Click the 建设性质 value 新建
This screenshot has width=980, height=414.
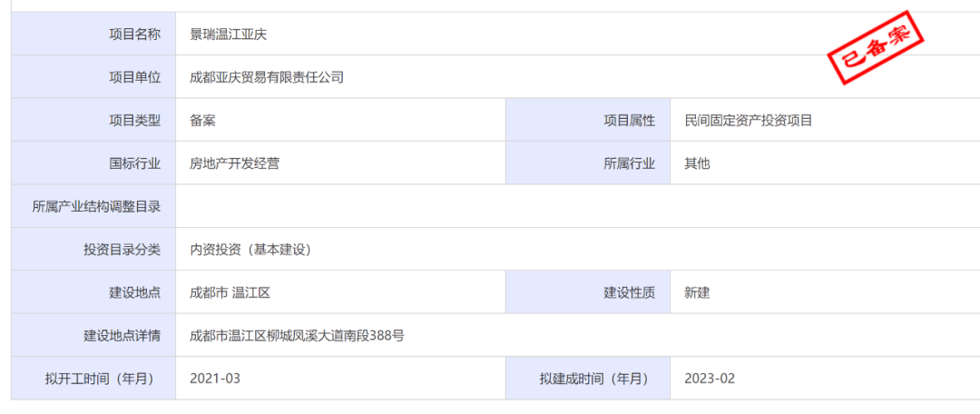point(697,292)
